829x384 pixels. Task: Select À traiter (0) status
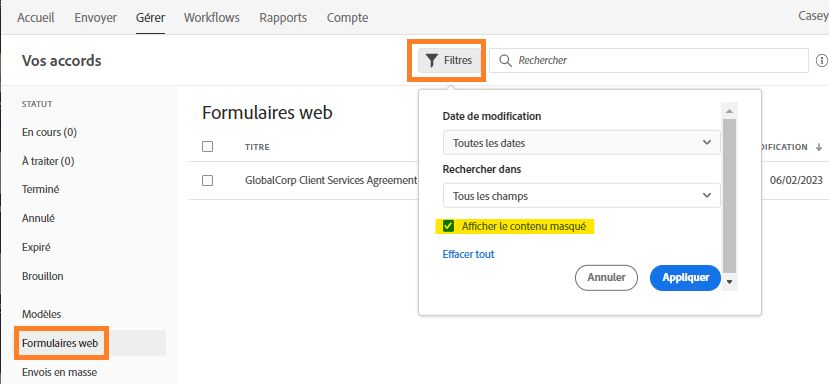(x=48, y=161)
